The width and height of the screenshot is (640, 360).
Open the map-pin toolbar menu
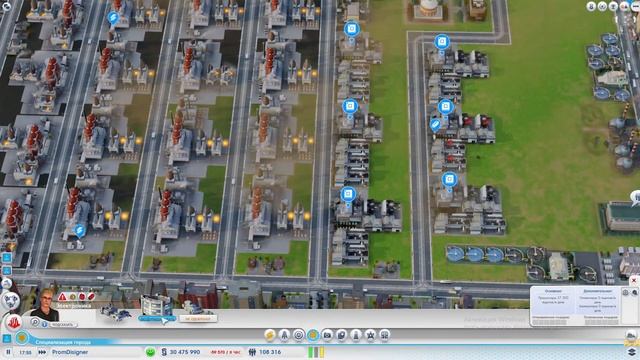tap(342, 335)
